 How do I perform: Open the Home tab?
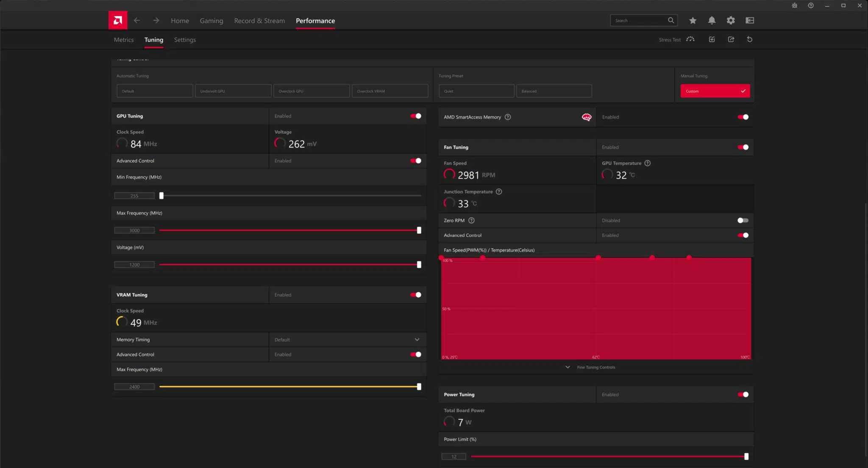click(x=180, y=20)
